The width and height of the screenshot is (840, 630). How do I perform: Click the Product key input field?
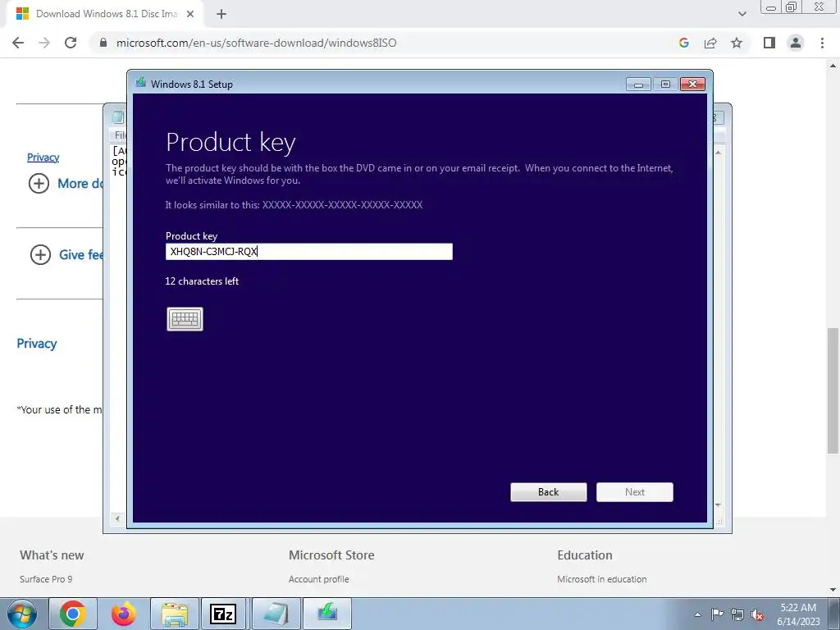tap(309, 252)
